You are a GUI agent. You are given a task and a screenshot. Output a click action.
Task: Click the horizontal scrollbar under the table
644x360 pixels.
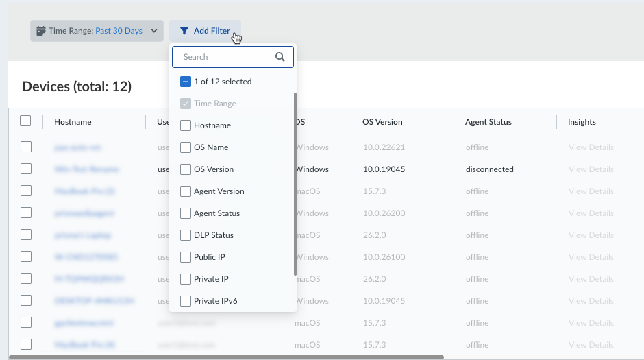tap(226, 357)
